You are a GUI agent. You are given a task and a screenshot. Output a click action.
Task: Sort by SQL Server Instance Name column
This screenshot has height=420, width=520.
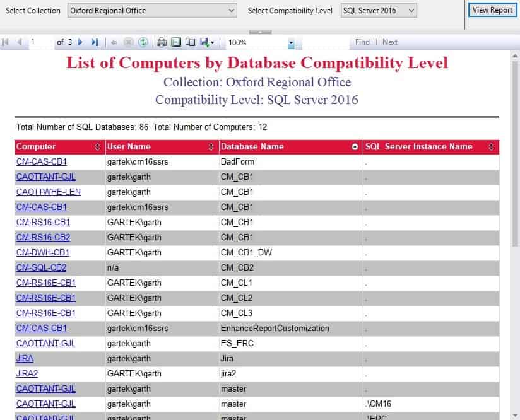[x=491, y=147]
